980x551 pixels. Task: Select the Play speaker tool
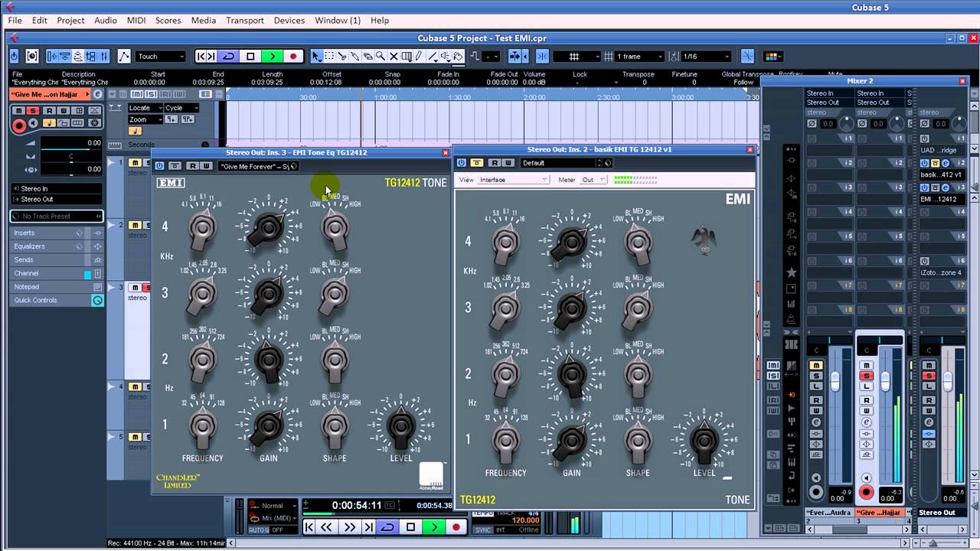[446, 57]
